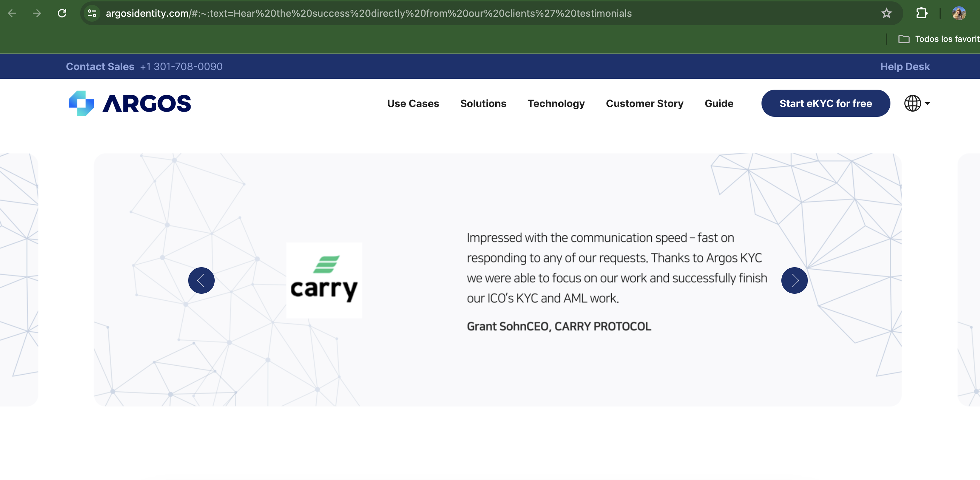Bookmark this page with the star icon
The width and height of the screenshot is (980, 480).
(x=886, y=13)
